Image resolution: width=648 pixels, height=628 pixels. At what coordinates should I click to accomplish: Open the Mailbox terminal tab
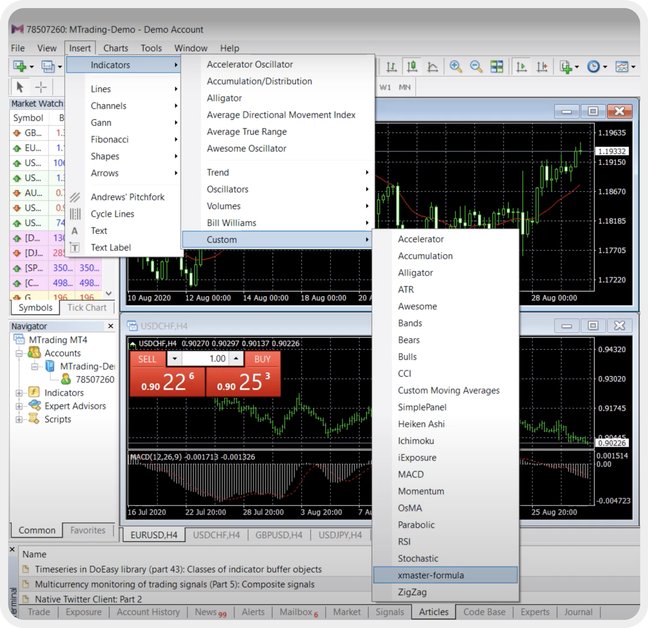298,612
